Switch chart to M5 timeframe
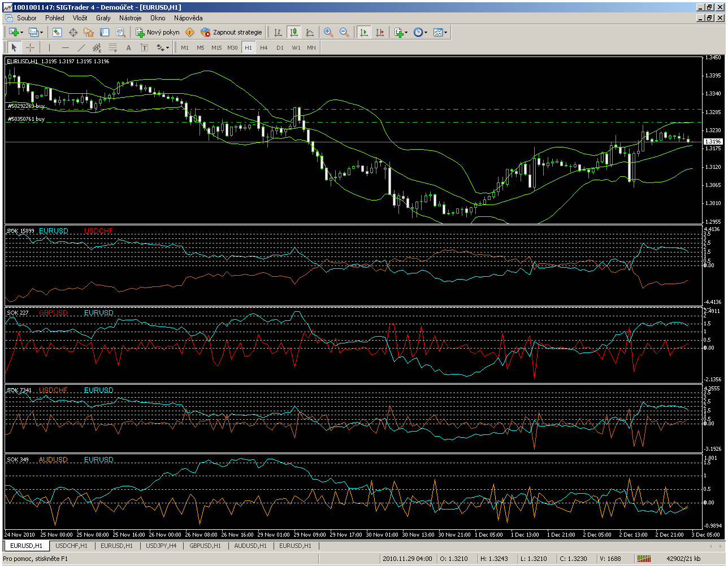 point(201,48)
